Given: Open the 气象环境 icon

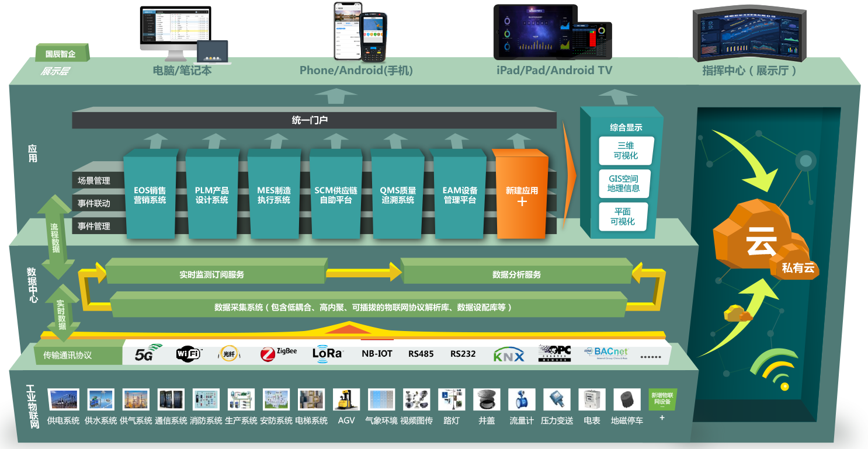Looking at the screenshot, I should coord(381,400).
